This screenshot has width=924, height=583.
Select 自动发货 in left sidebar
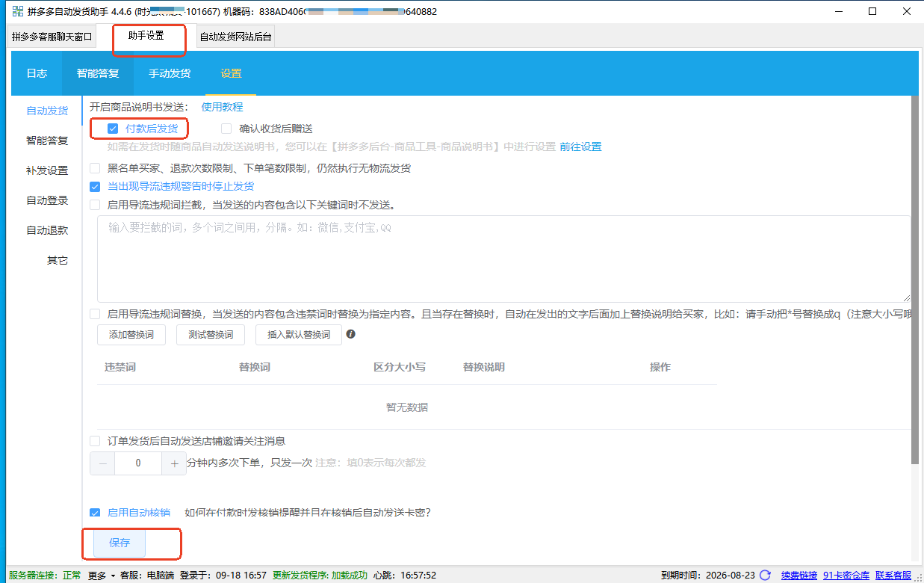pyautogui.click(x=47, y=111)
